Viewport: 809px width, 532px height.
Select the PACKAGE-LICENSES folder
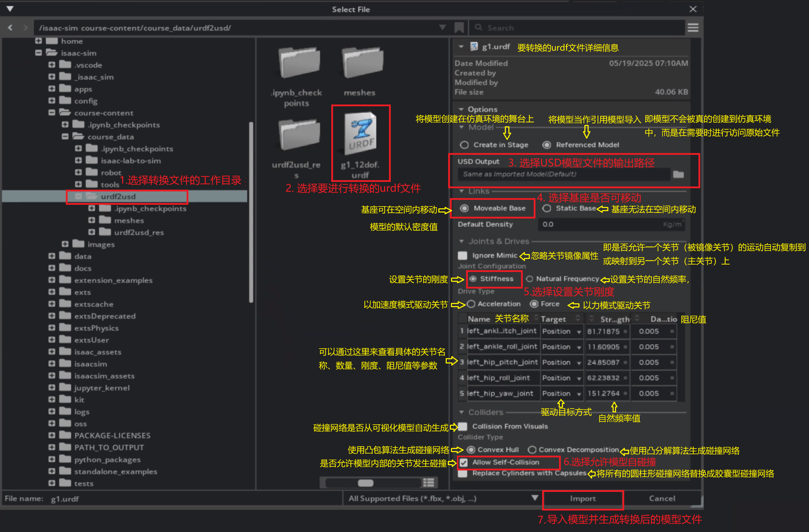click(112, 436)
